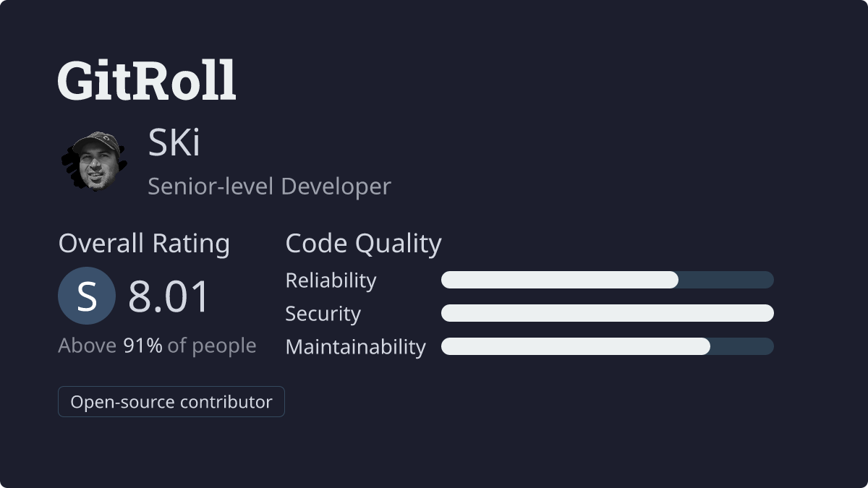This screenshot has height=488, width=868.
Task: Click the unfilled end of Reliability bar
Action: click(726, 280)
